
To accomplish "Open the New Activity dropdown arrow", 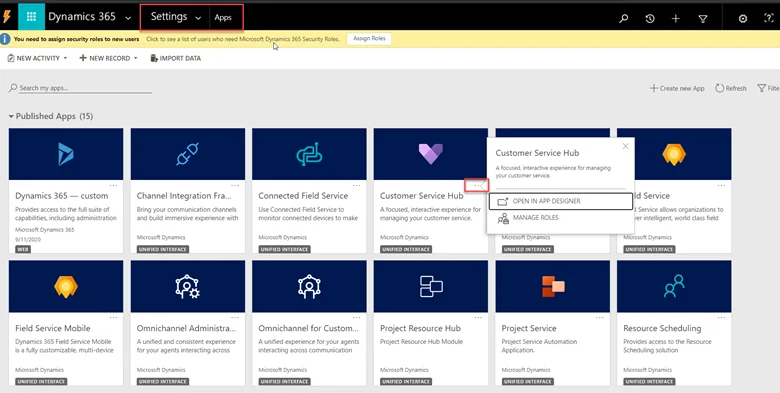I will pos(65,58).
